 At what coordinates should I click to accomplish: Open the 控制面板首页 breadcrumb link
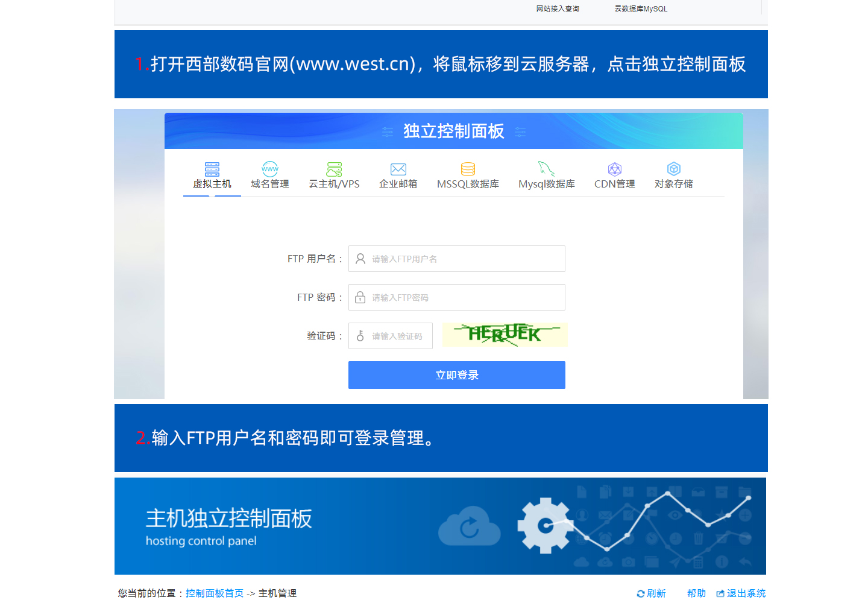215,593
